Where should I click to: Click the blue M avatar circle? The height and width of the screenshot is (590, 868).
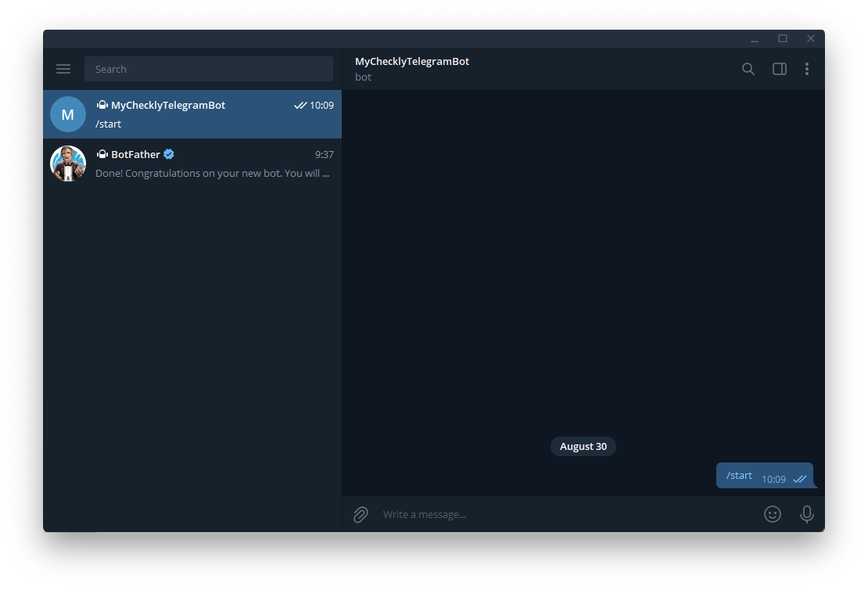pyautogui.click(x=68, y=114)
